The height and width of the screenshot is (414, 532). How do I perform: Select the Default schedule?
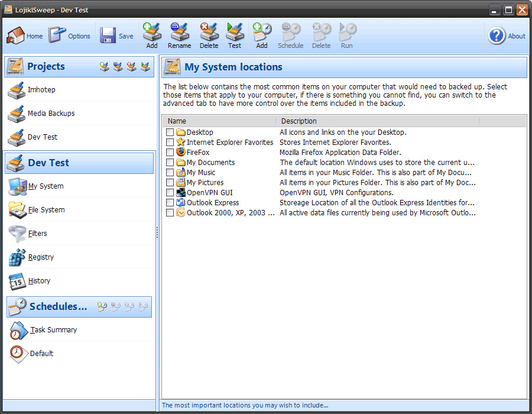79,354
